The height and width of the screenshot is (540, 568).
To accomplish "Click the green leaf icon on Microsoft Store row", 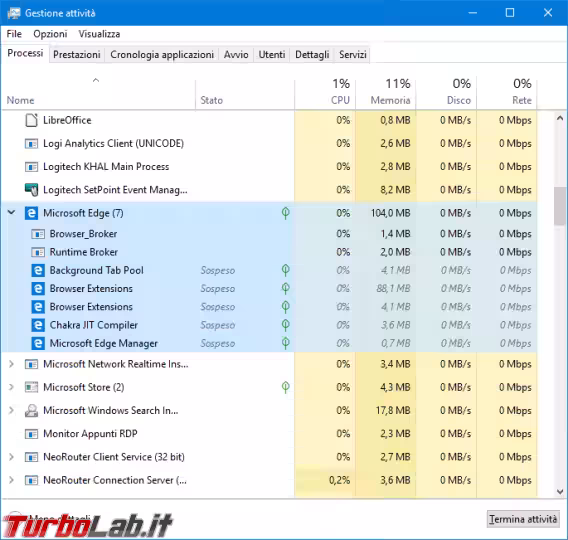I will click(285, 387).
